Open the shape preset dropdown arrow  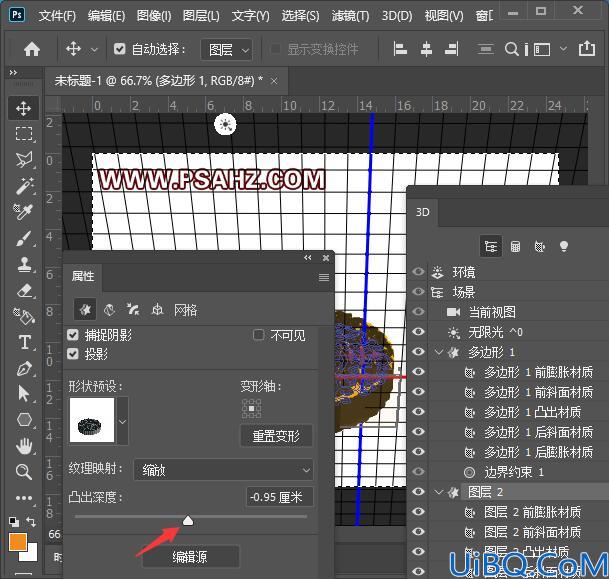click(122, 421)
